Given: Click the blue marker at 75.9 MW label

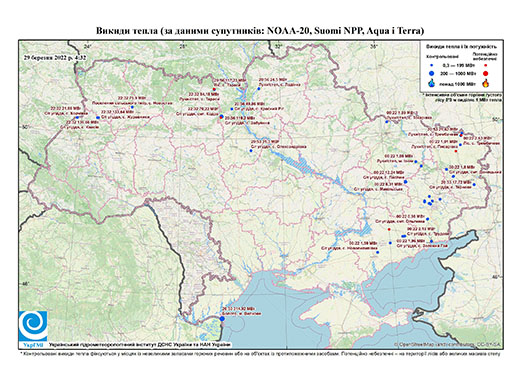Looking at the screenshot, I should click(x=132, y=107).
